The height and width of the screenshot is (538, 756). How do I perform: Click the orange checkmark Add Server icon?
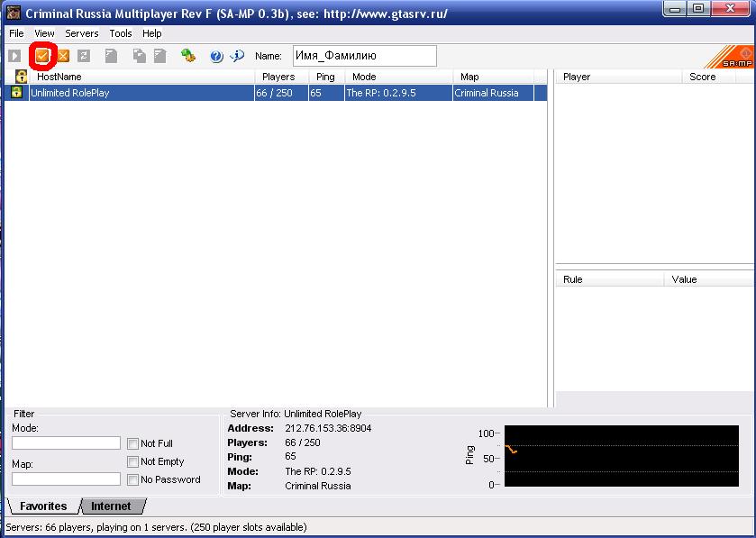42,56
